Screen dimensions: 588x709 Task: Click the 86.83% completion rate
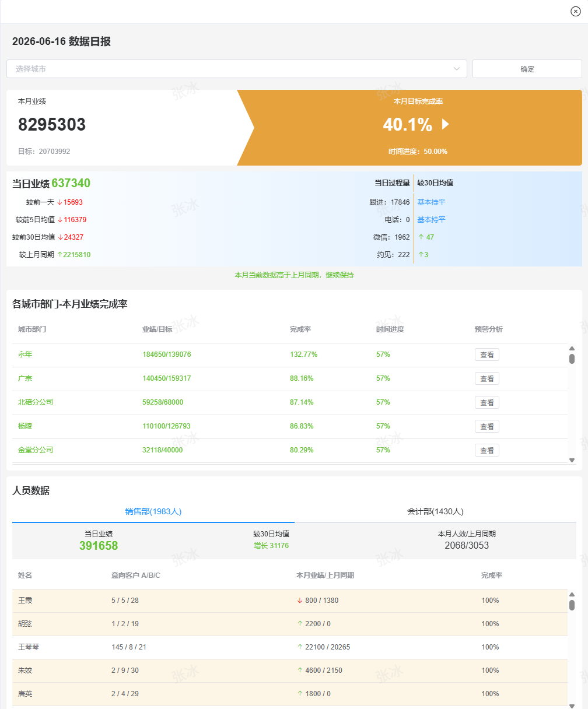pyautogui.click(x=302, y=426)
